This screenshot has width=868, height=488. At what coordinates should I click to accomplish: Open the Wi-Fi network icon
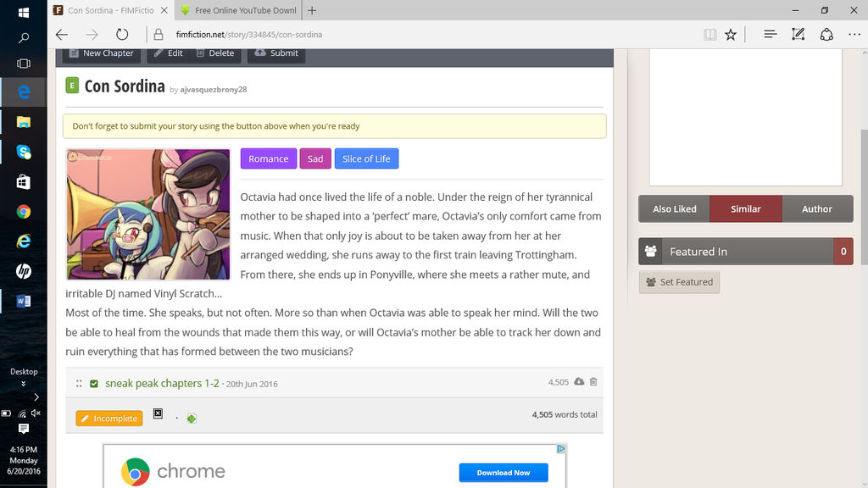pos(22,413)
